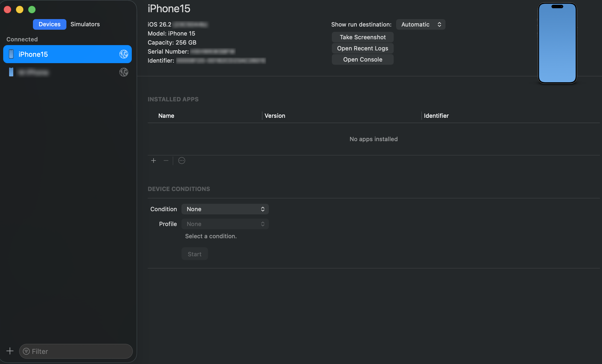Click the Version column header
Screen dimensions: 602x364
click(x=275, y=115)
